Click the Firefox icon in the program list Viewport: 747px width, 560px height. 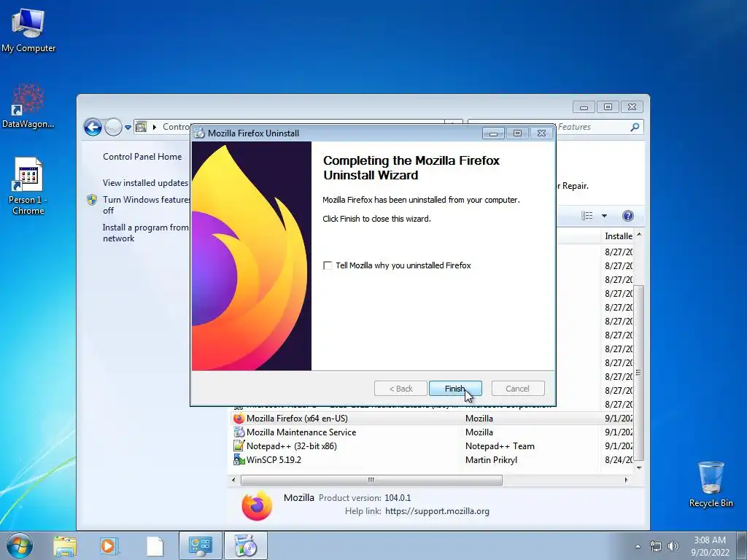click(239, 418)
